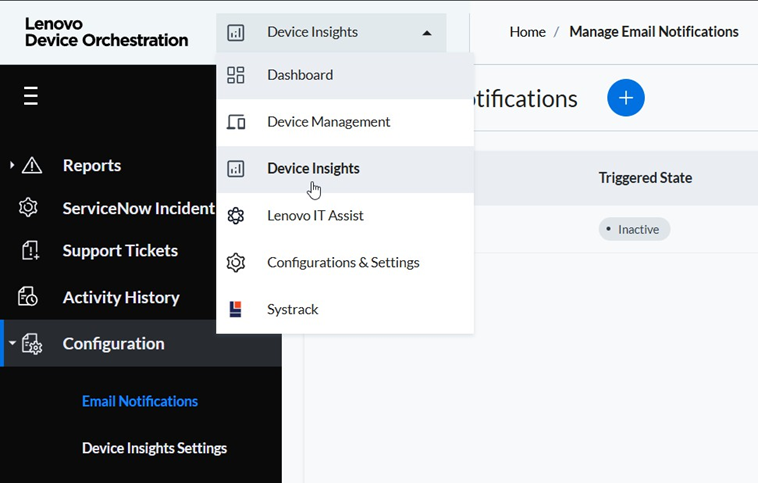
Task: Collapse the Configuration section arrow
Action: tap(12, 344)
